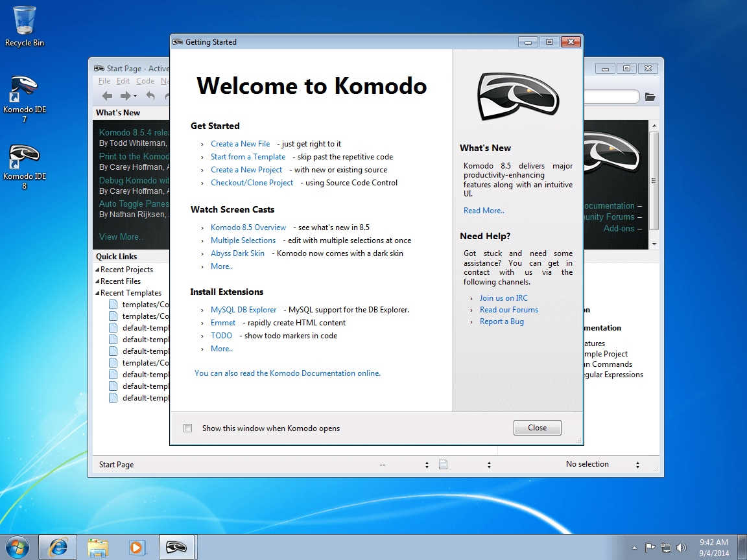Click 'Checkout/Clone Project' link
Screen dimensions: 747x560
[252, 182]
